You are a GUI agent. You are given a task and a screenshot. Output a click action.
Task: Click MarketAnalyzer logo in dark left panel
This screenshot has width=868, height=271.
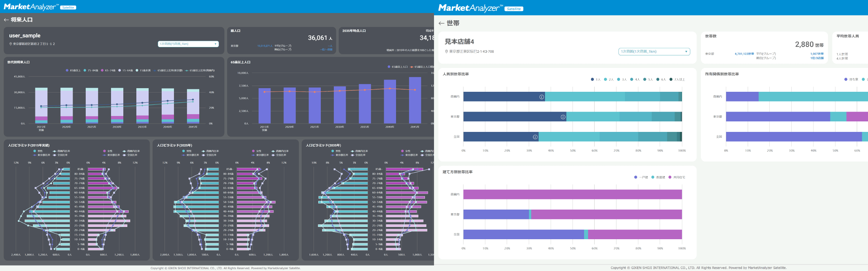point(31,7)
